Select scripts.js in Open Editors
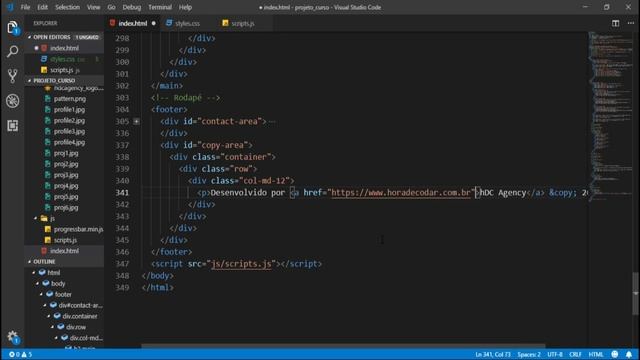Image resolution: width=640 pixels, height=360 pixels. tap(64, 70)
